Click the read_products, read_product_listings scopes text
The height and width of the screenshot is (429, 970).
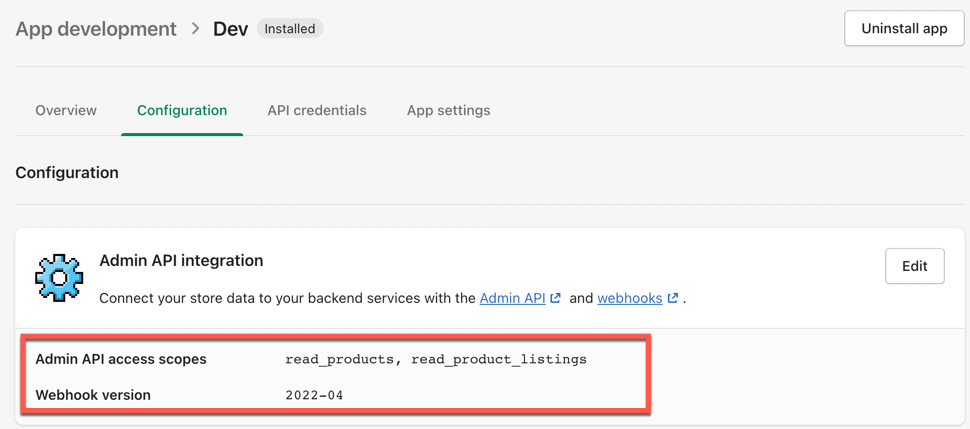click(436, 359)
